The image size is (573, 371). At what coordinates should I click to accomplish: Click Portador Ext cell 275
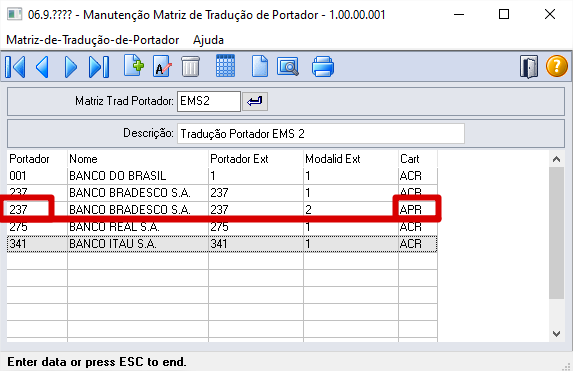pyautogui.click(x=256, y=227)
